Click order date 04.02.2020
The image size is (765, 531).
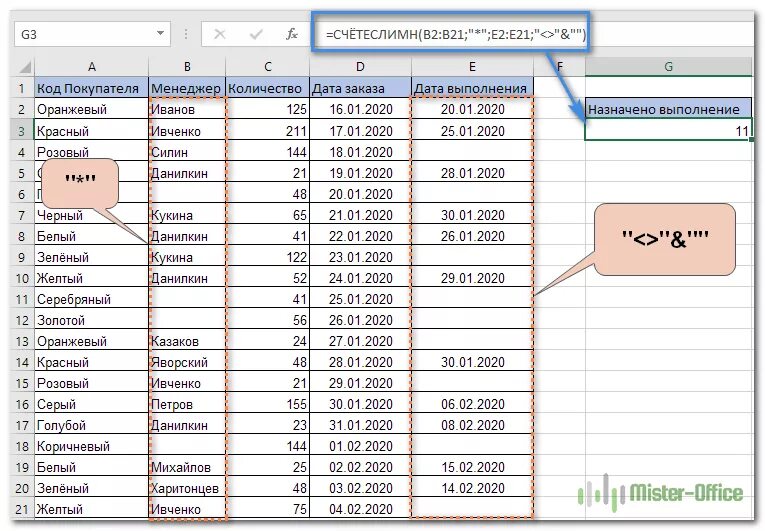[361, 509]
